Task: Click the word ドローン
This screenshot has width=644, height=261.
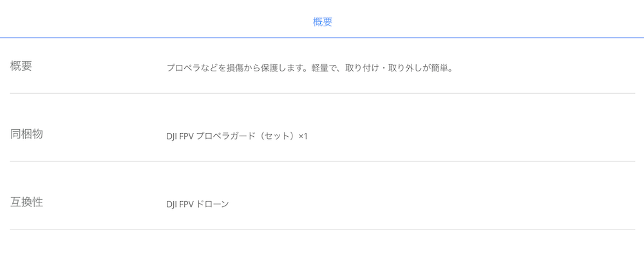Action: point(213,204)
